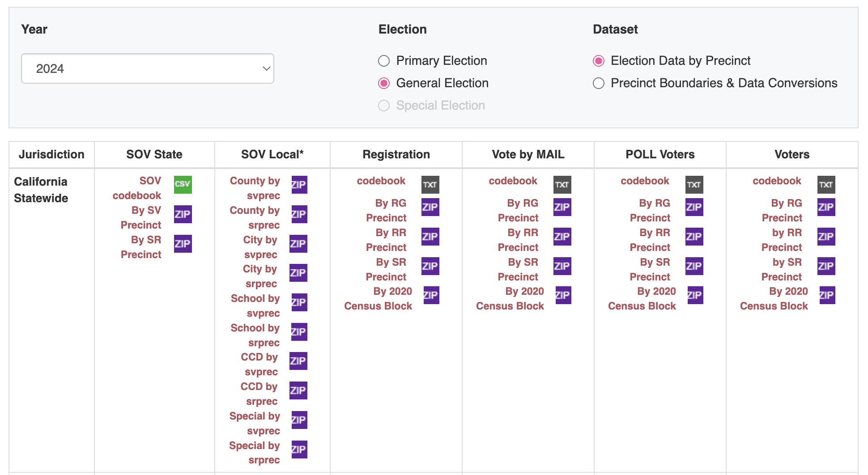Click the green CSV icon for SOV codebook
Viewport: 868px width, 475px height.
coord(183,184)
